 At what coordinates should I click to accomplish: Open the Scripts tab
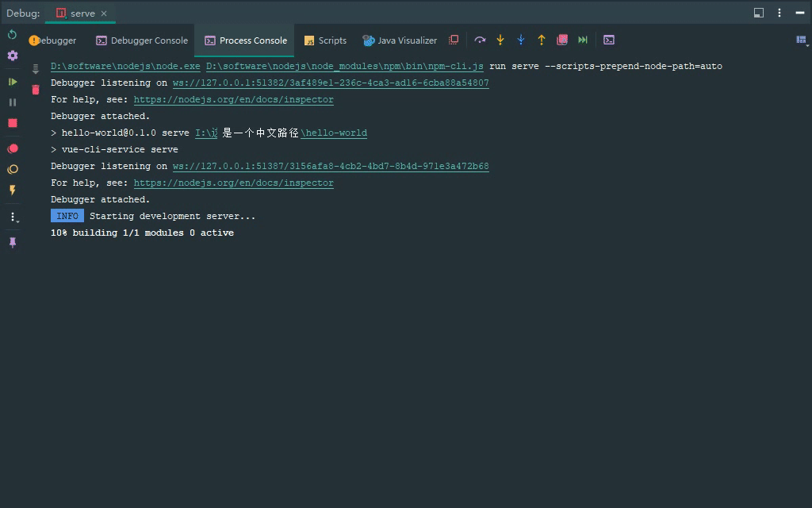[x=325, y=40]
